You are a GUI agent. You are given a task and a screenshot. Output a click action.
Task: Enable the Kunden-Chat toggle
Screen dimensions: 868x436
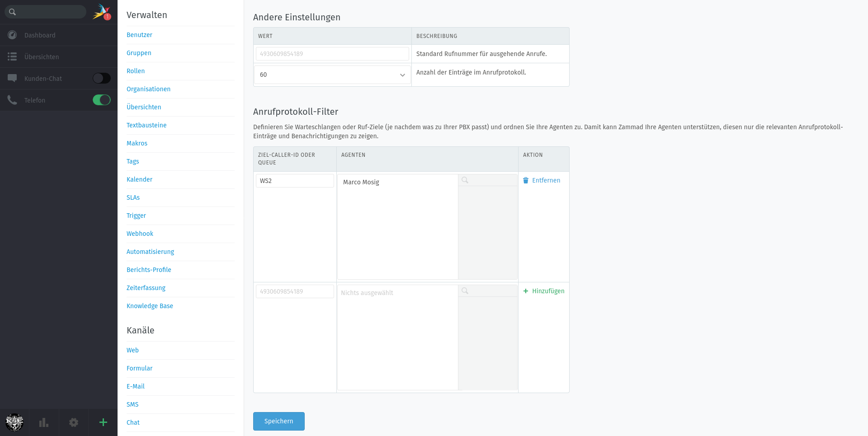[102, 79]
